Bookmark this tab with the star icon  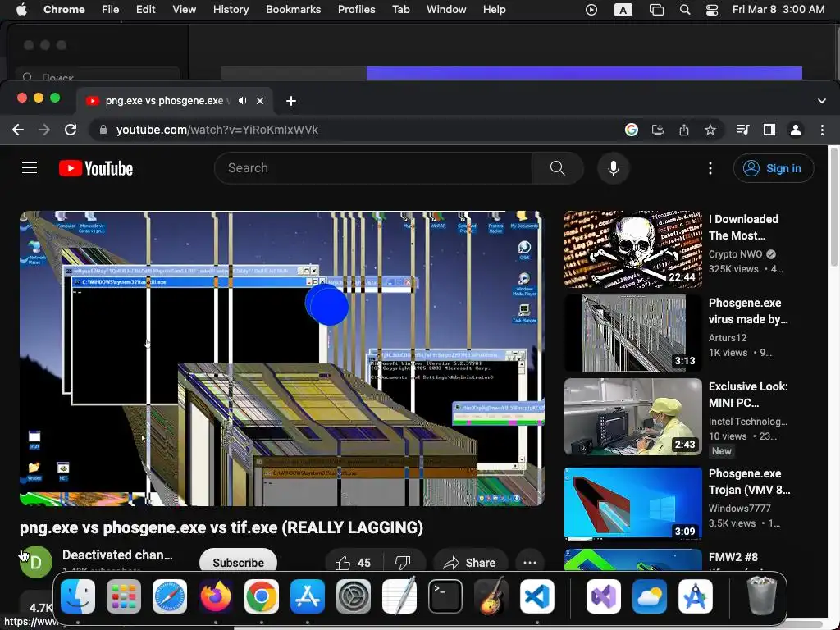(x=710, y=130)
